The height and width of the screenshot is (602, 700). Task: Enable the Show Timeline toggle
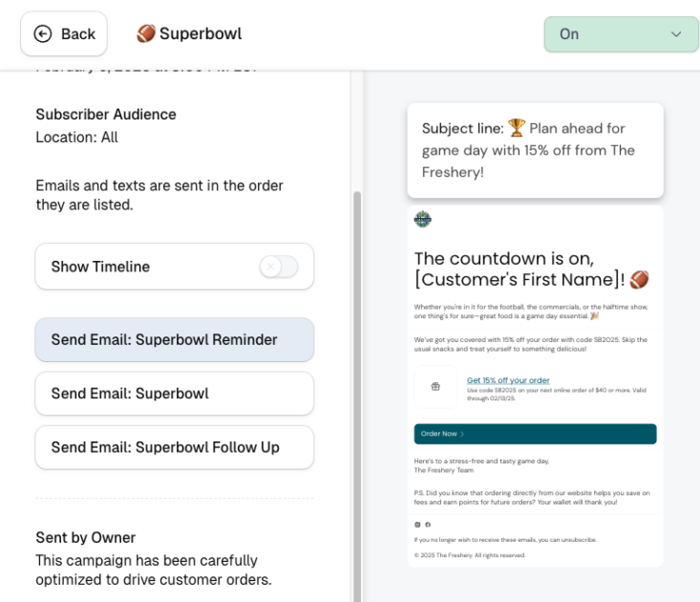[x=279, y=267]
